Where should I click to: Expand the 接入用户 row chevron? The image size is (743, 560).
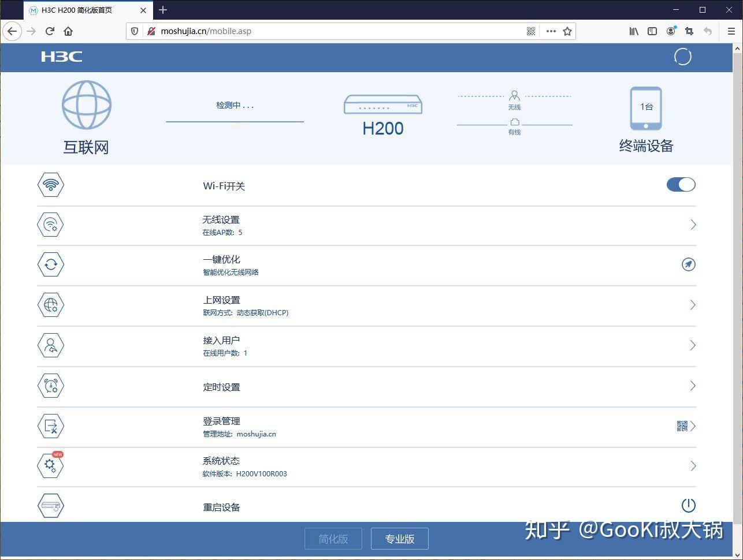[693, 345]
